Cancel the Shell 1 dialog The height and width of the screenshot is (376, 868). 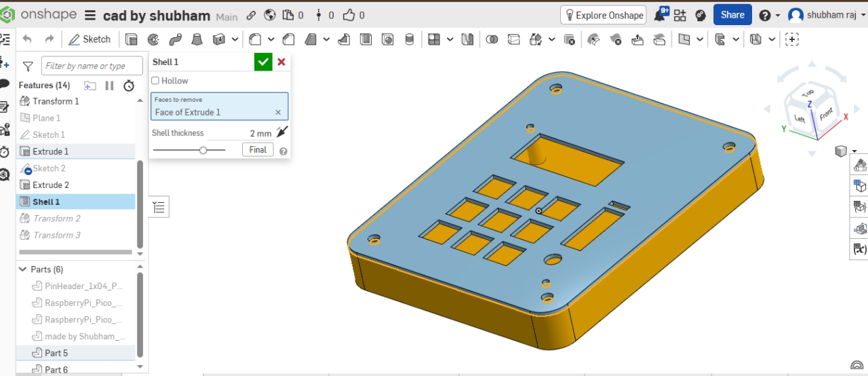pos(281,62)
